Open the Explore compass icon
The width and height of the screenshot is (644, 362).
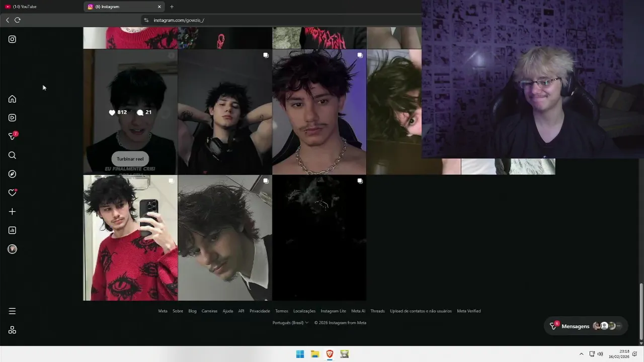12,174
